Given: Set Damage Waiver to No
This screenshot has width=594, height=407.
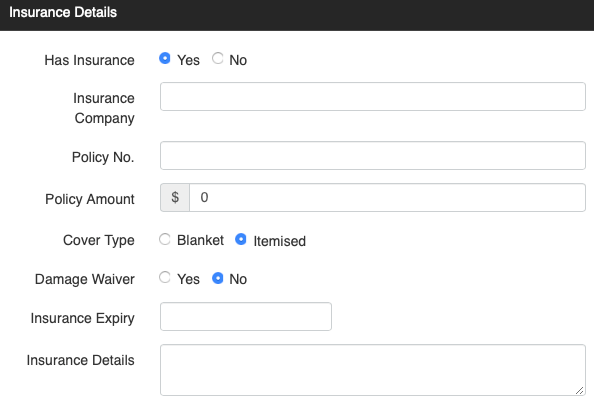Looking at the screenshot, I should [x=217, y=278].
